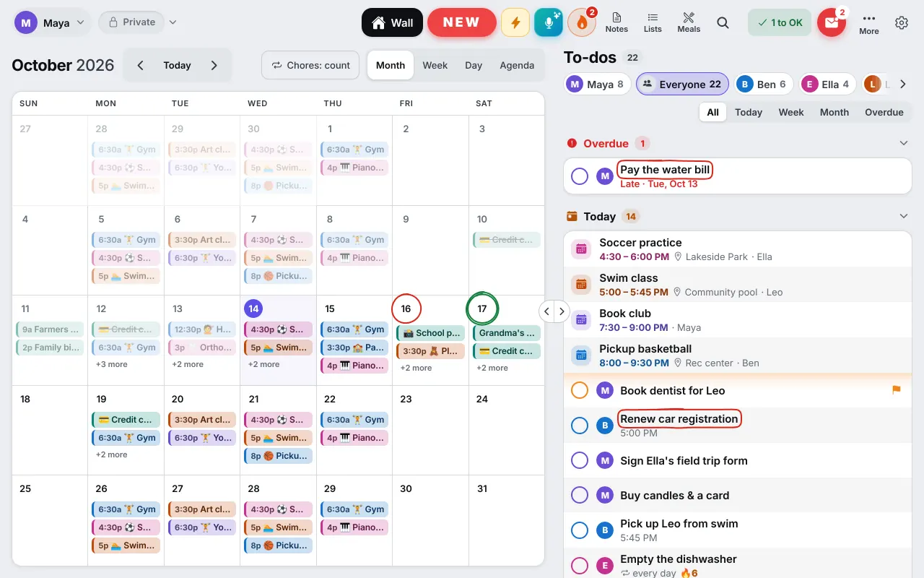Open the More menu
This screenshot has width=924, height=578.
click(x=869, y=22)
